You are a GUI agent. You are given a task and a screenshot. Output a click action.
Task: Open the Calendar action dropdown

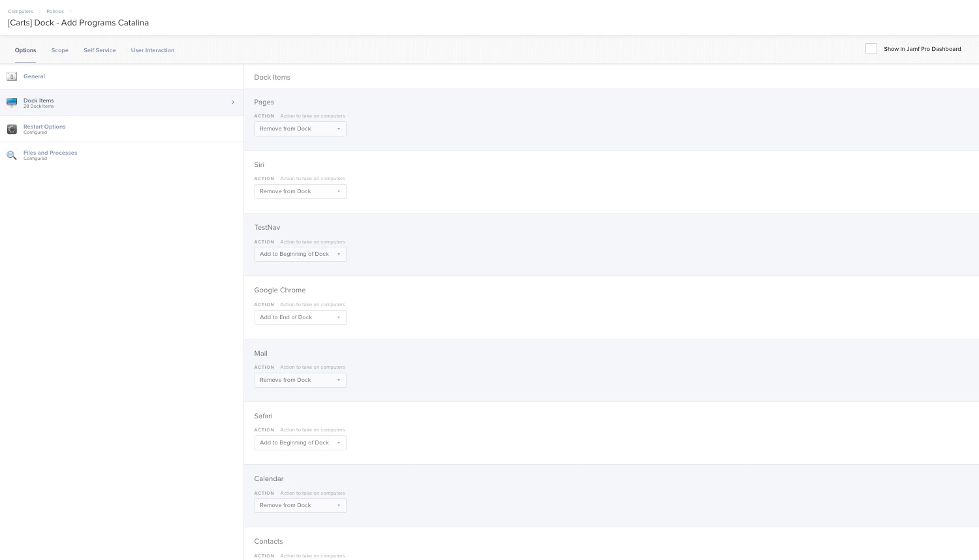tap(300, 505)
